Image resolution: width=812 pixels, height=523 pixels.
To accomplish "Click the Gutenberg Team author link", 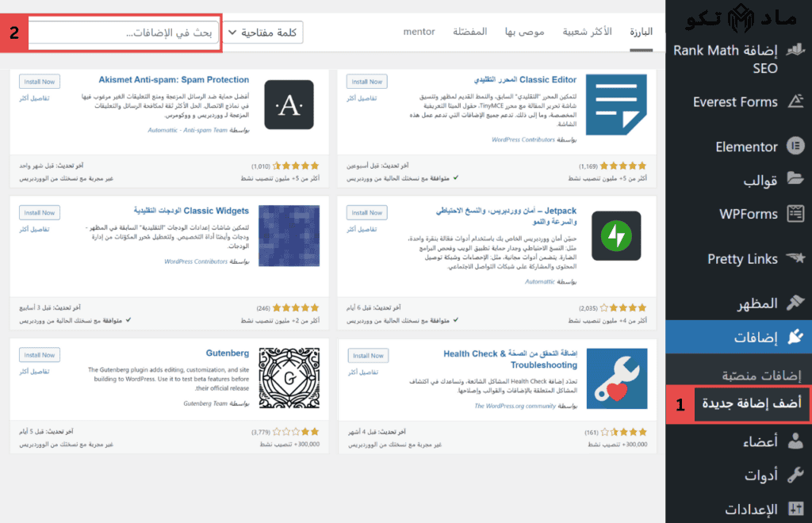I will (x=205, y=403).
